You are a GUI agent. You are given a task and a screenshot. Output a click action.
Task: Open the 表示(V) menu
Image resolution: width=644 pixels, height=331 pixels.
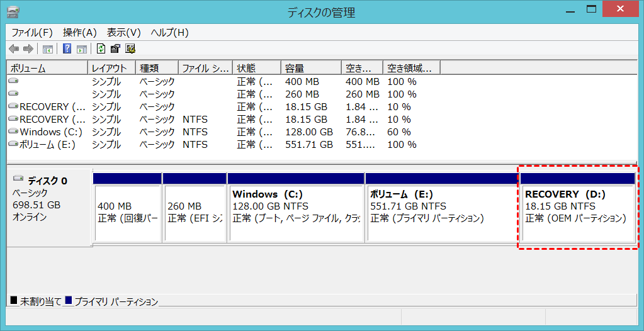tap(124, 33)
